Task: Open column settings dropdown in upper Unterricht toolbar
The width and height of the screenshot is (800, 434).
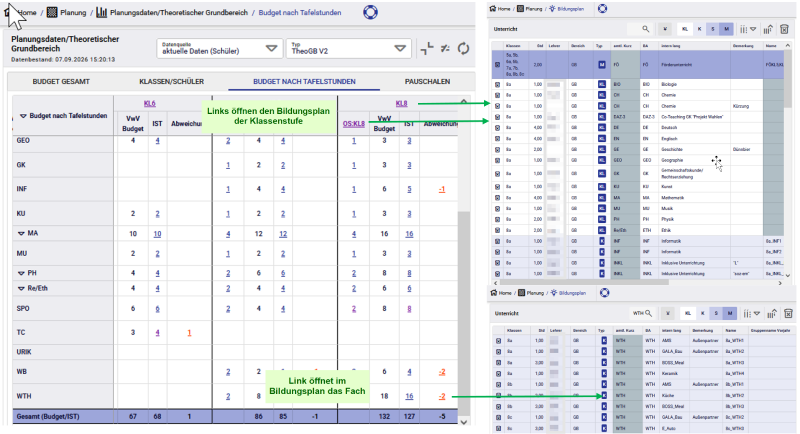Action: [748, 29]
